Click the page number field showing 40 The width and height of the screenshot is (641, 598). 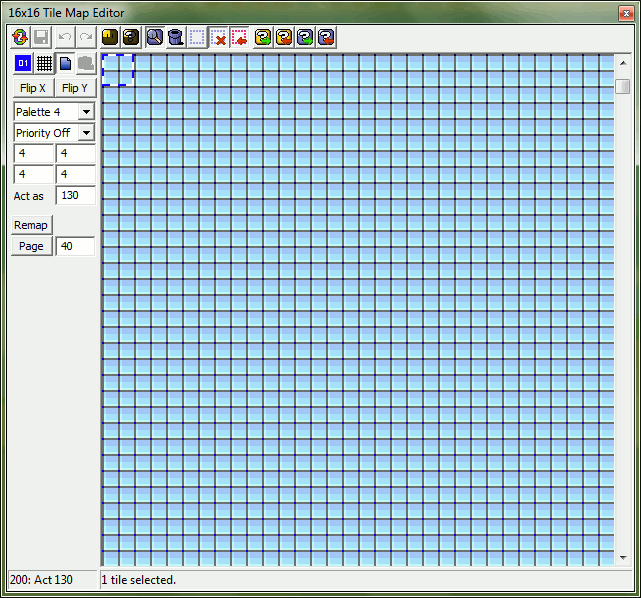[x=75, y=246]
